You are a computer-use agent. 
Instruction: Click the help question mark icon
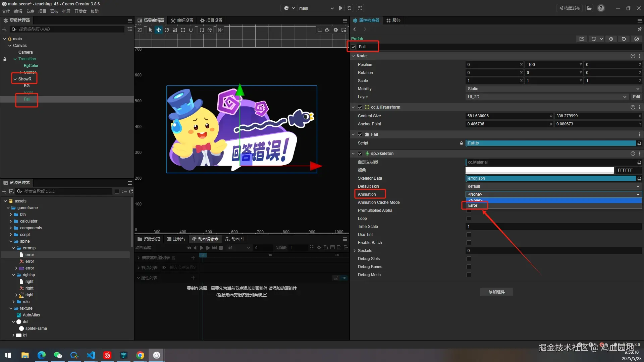pyautogui.click(x=601, y=8)
